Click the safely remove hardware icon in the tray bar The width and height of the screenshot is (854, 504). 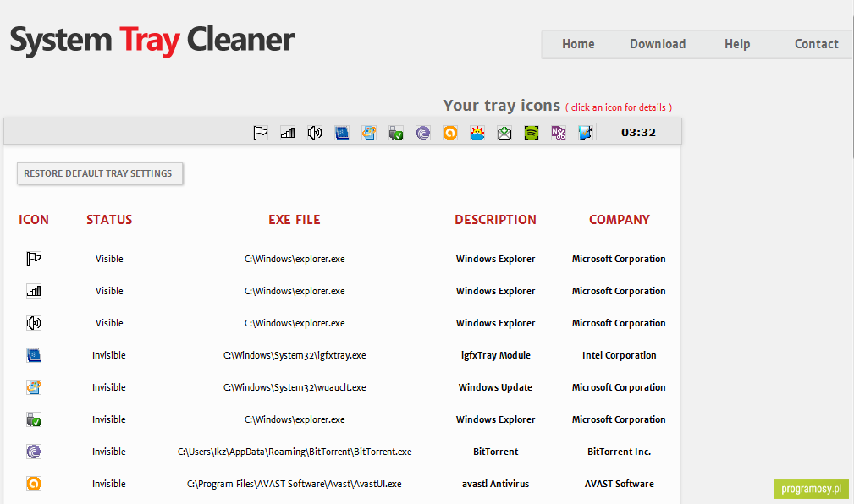pos(396,132)
